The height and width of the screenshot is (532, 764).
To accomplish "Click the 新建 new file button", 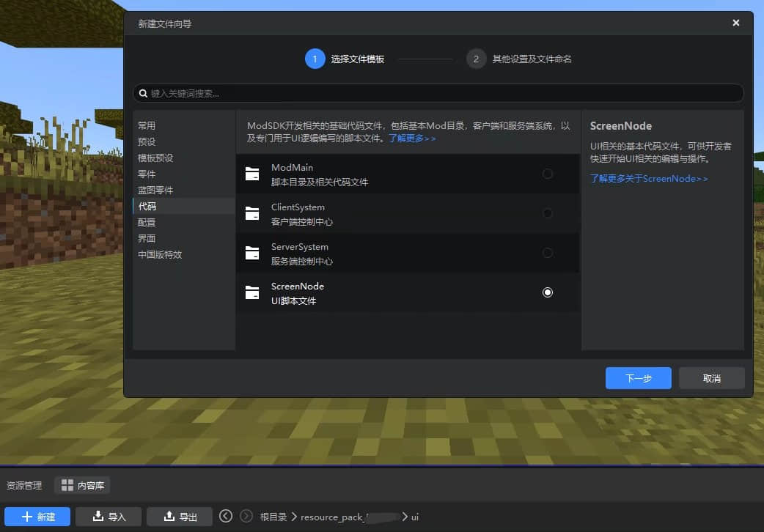I will pyautogui.click(x=37, y=517).
